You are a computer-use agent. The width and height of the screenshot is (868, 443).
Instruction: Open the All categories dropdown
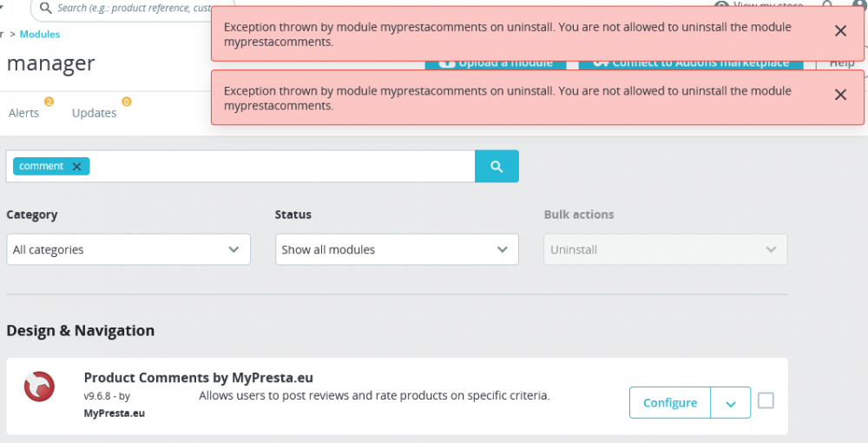[128, 249]
